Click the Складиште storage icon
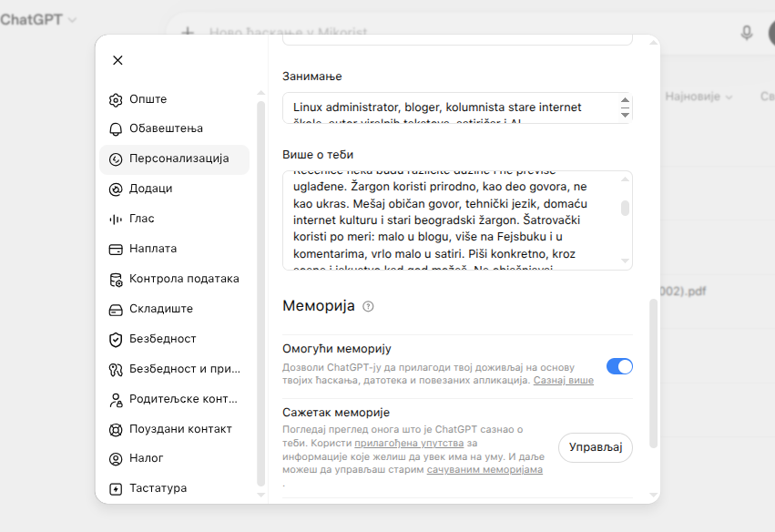Image resolution: width=775 pixels, height=532 pixels. tap(116, 310)
